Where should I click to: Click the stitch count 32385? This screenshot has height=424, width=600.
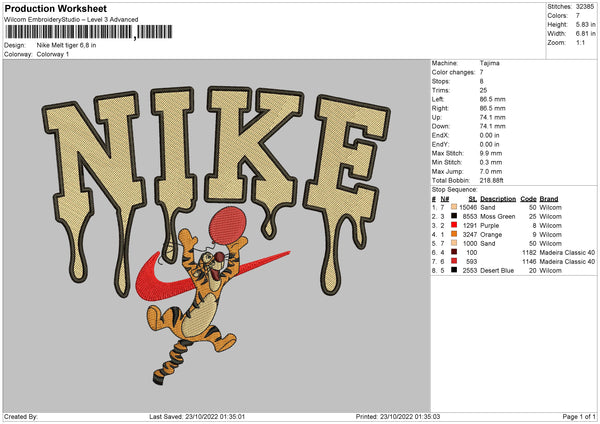(x=585, y=7)
